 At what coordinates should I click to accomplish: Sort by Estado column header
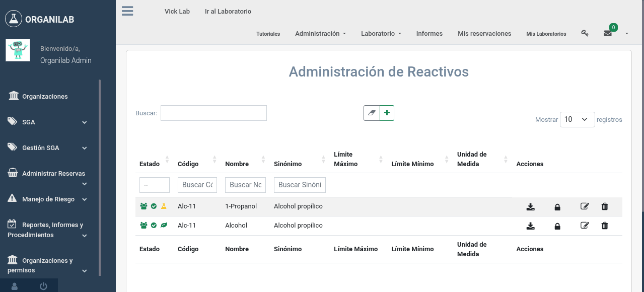point(155,160)
